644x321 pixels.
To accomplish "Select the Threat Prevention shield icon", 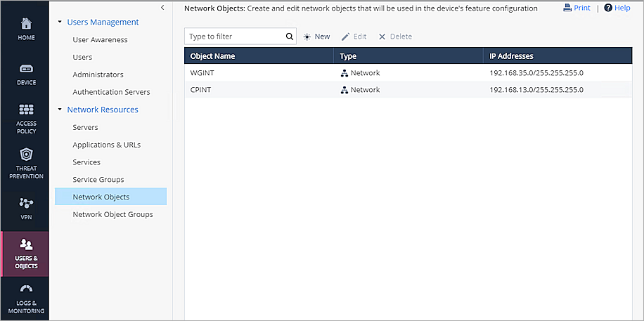I will tap(26, 155).
